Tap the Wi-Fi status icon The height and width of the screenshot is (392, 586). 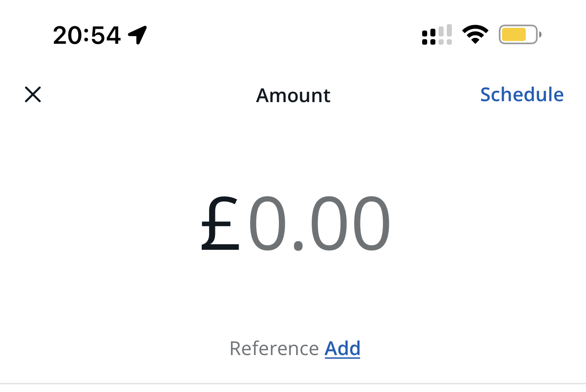(x=475, y=34)
